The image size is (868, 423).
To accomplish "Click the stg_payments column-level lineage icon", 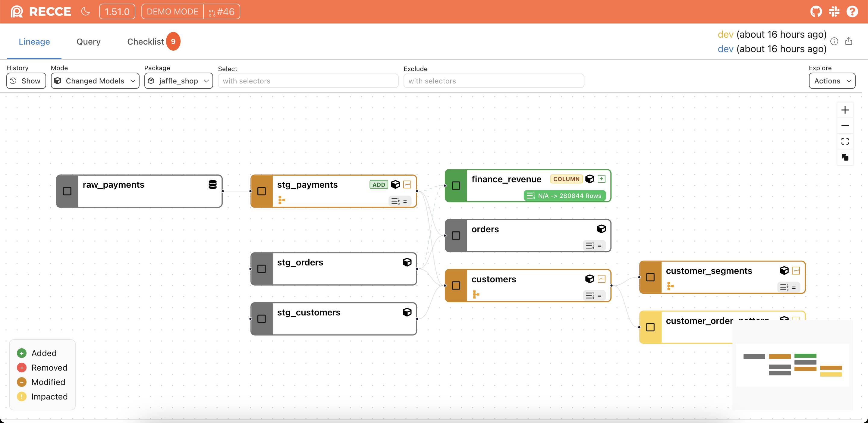I will (x=281, y=200).
